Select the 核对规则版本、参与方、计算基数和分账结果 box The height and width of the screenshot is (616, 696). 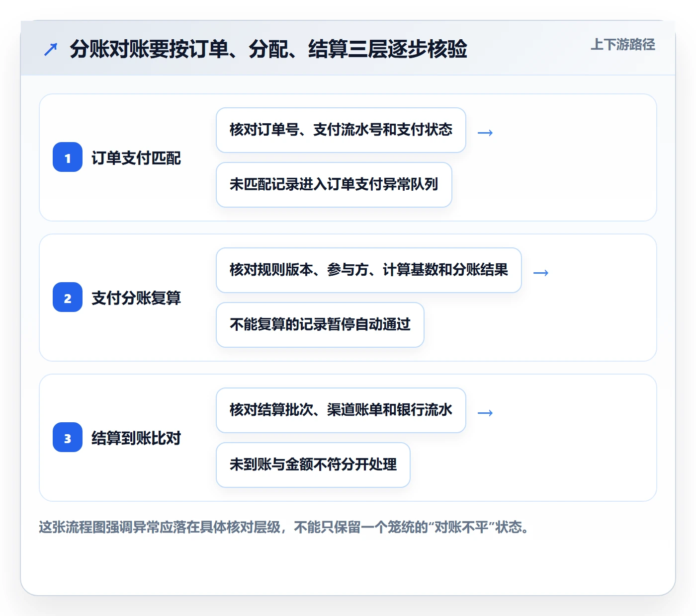(369, 270)
